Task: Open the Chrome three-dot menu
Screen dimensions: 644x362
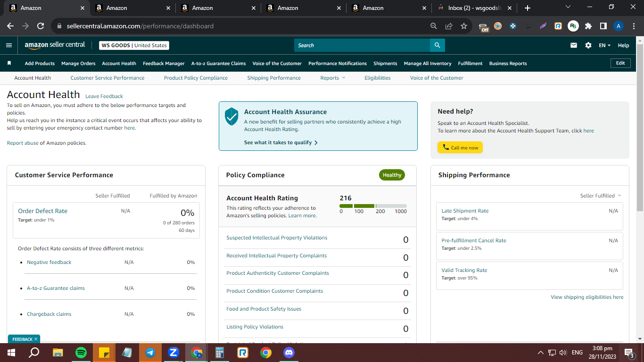Action: [633, 26]
